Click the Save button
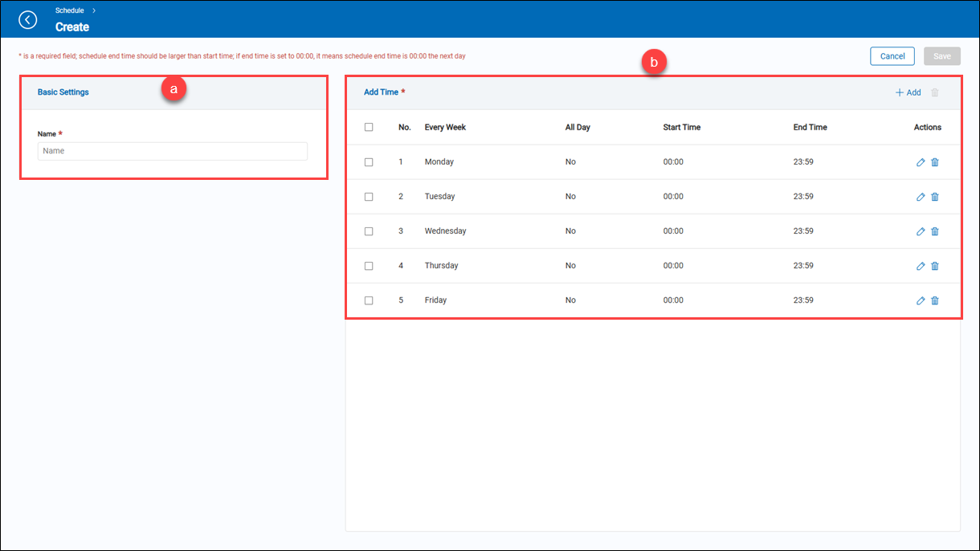This screenshot has width=980, height=551. pyautogui.click(x=941, y=56)
